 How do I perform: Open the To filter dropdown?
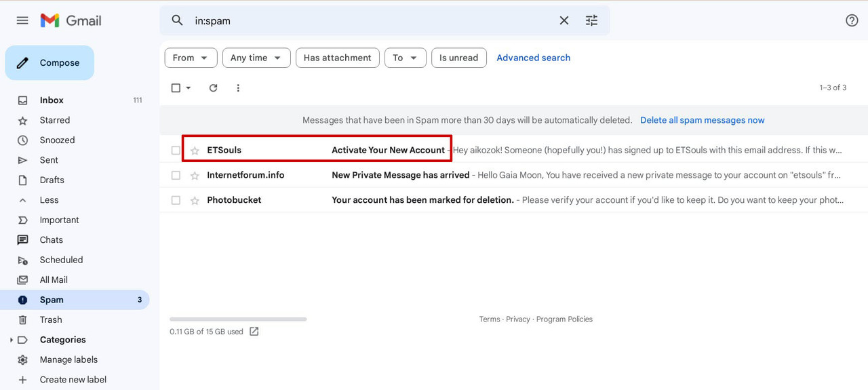click(x=406, y=58)
